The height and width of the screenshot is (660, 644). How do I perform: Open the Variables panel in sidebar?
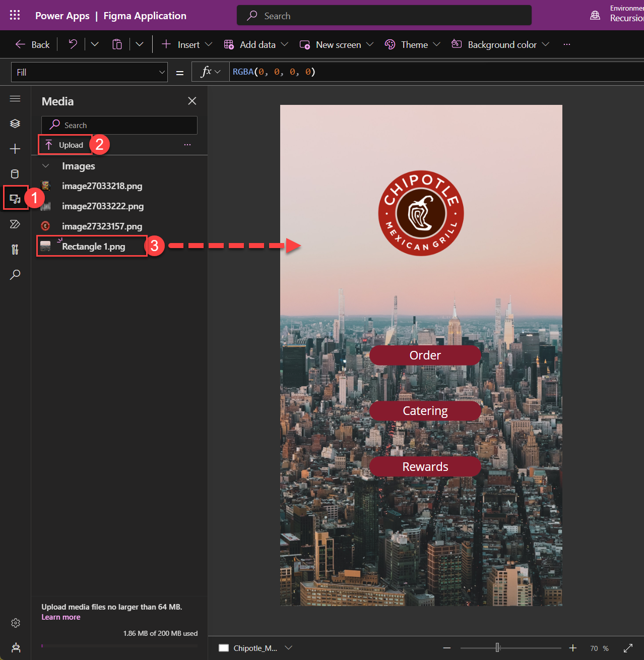(15, 249)
